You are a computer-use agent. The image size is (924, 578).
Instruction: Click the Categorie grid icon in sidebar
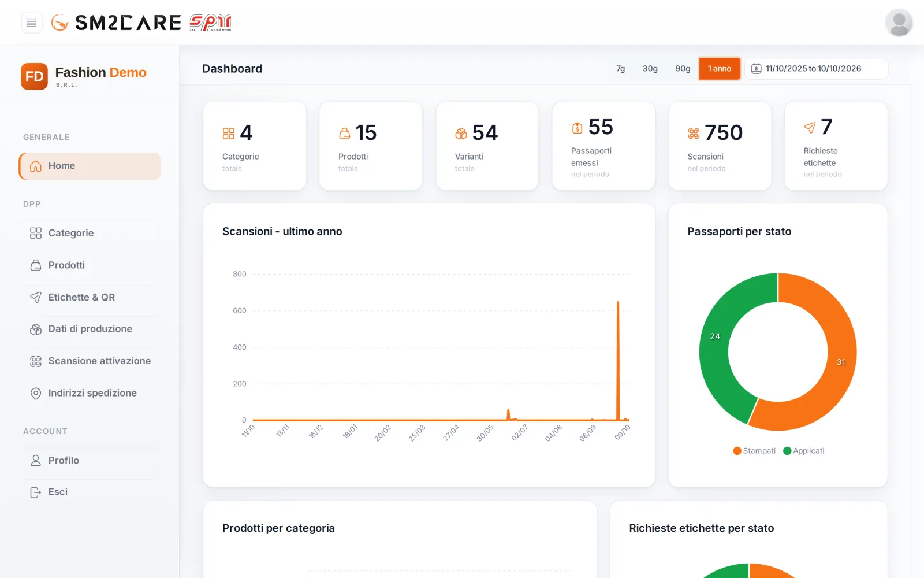[36, 233]
